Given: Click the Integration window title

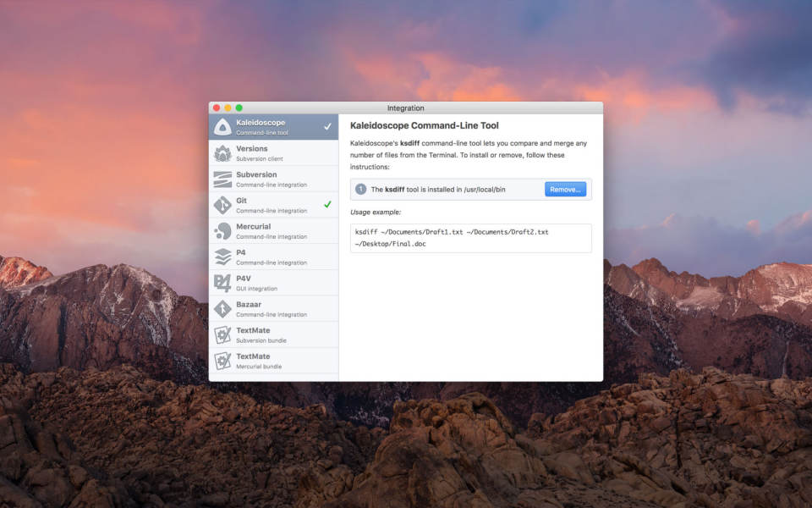Looking at the screenshot, I should [x=405, y=108].
